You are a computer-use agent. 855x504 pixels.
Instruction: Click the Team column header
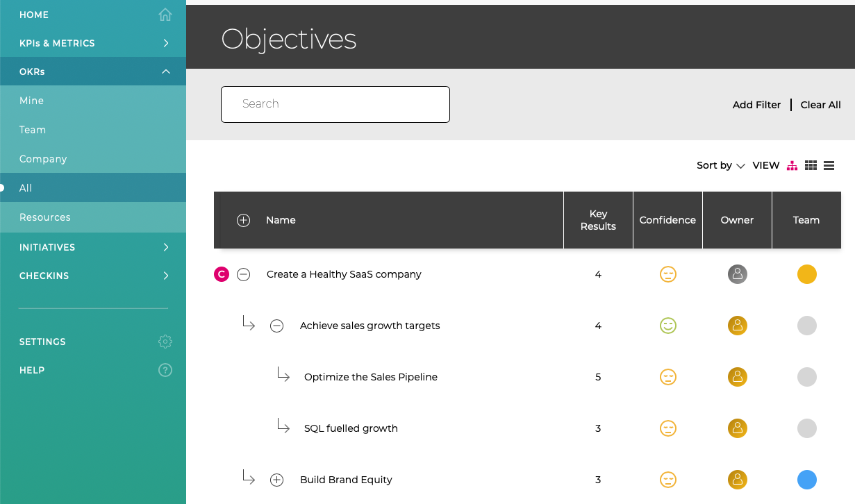point(806,220)
